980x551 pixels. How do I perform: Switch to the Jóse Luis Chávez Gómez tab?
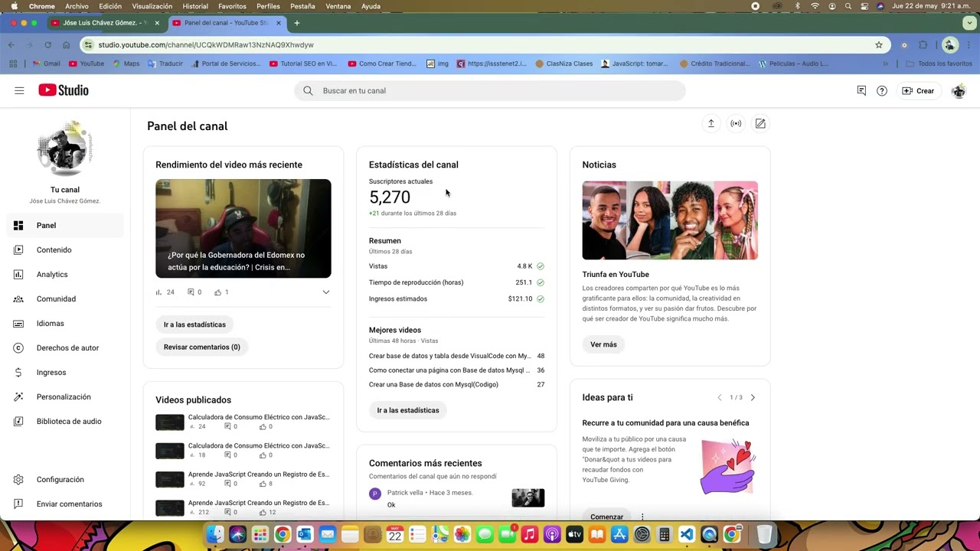point(106,23)
